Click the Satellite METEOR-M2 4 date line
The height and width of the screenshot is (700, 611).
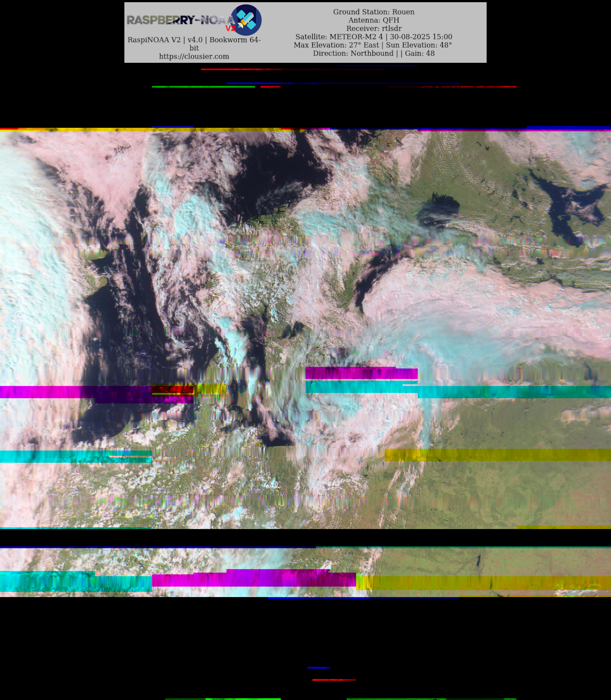(374, 37)
